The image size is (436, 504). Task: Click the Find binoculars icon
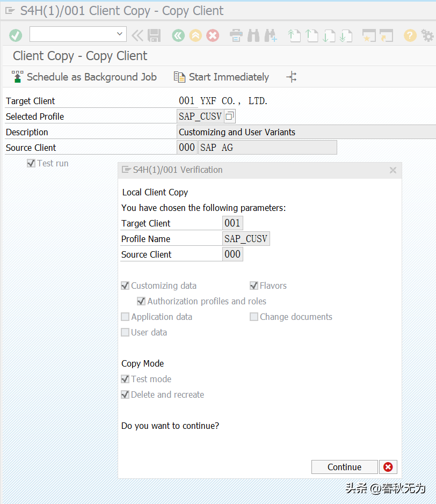pyautogui.click(x=253, y=35)
